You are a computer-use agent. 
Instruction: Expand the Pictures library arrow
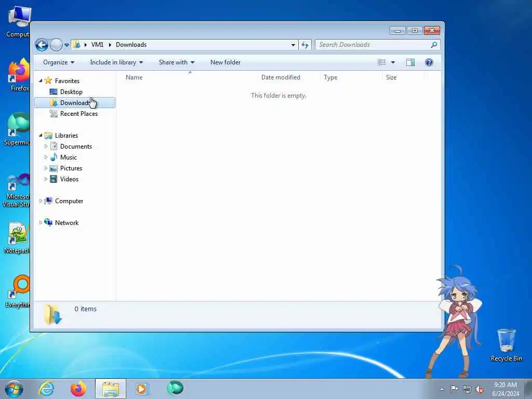[46, 168]
